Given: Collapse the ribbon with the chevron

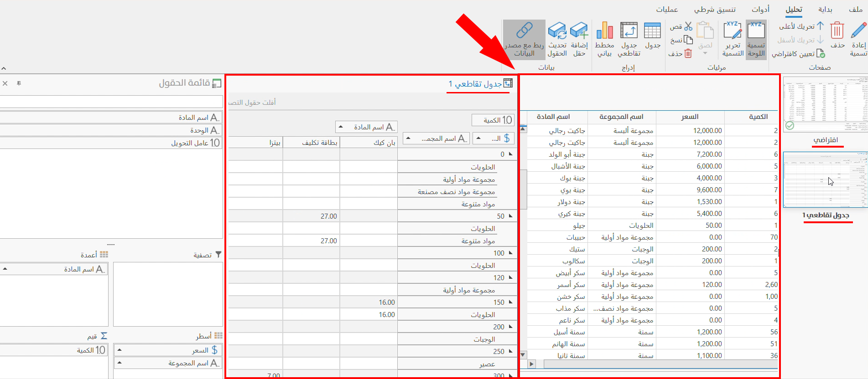Looking at the screenshot, I should [4, 68].
